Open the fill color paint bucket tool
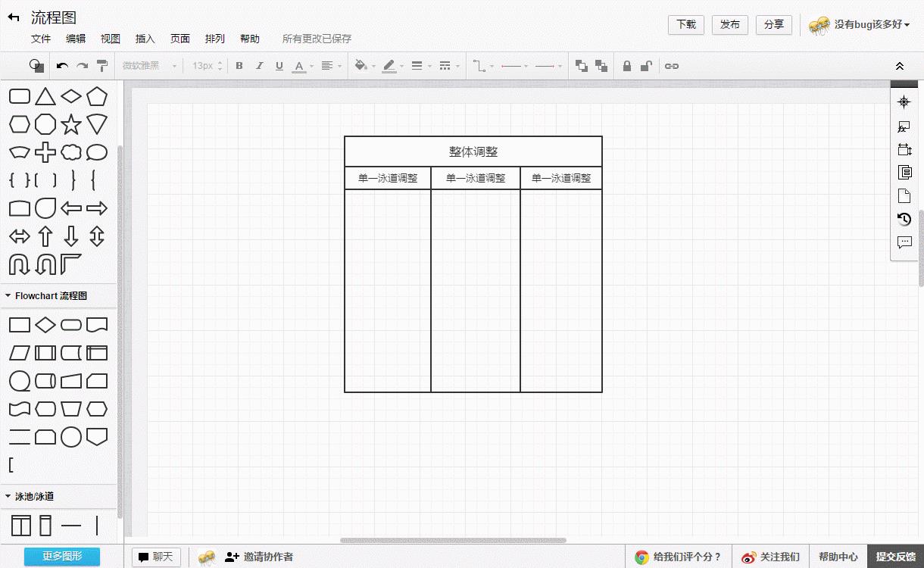This screenshot has height=568, width=924. [361, 66]
